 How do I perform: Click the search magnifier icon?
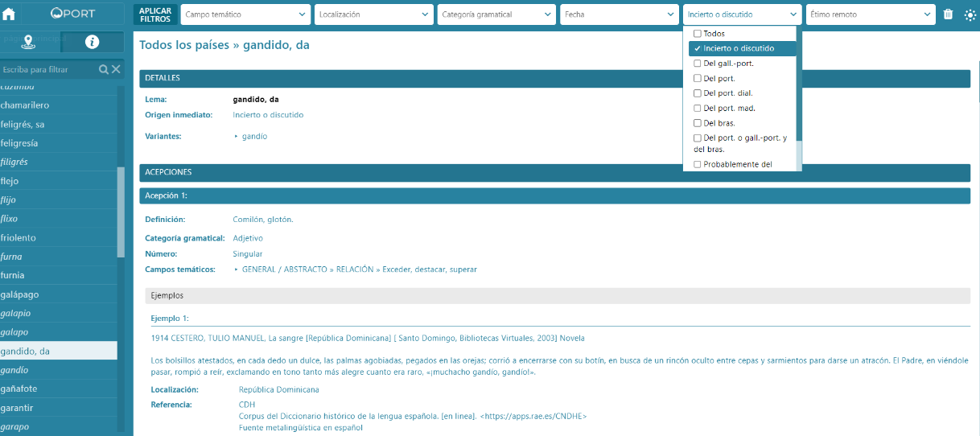coord(104,70)
